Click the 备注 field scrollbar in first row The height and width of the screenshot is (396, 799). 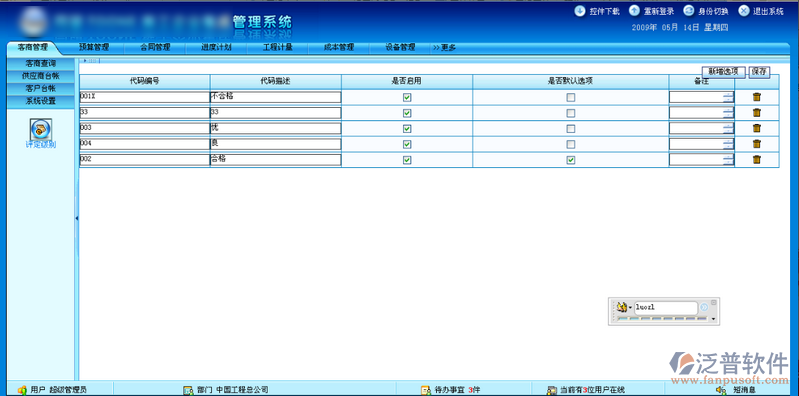tap(729, 97)
